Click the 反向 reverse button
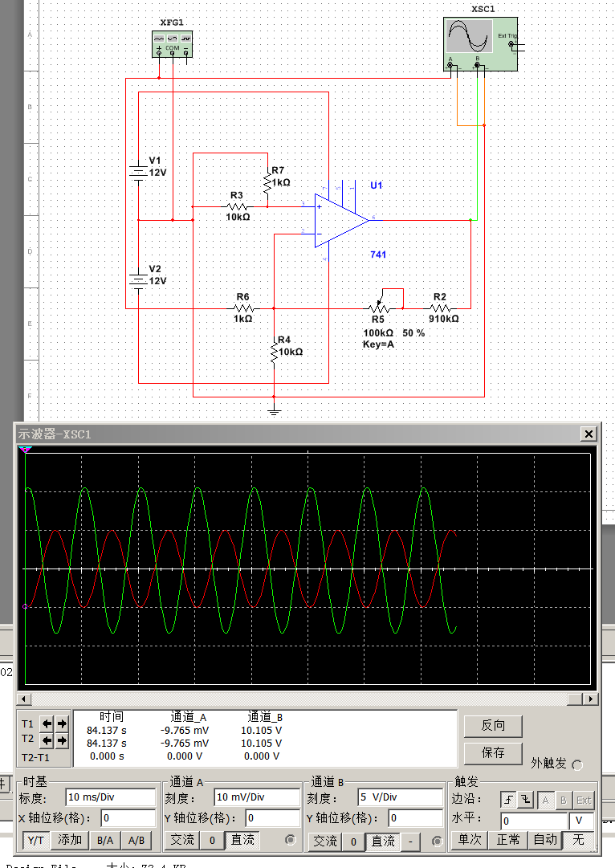 (493, 726)
